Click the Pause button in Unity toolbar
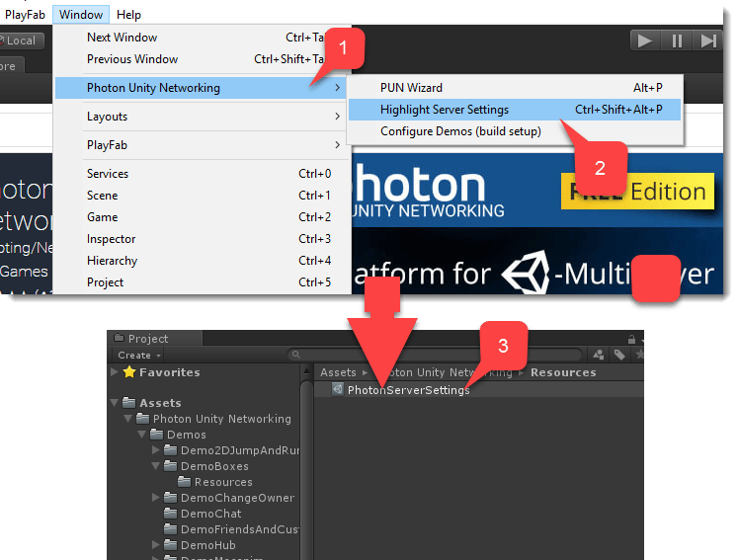This screenshot has height=560, width=738. 677,40
